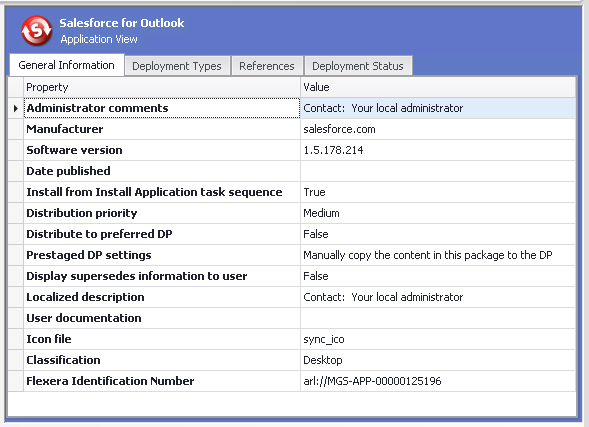Click the row indicator arrow beside Administrator comments
This screenshot has width=589, height=427.
point(15,109)
